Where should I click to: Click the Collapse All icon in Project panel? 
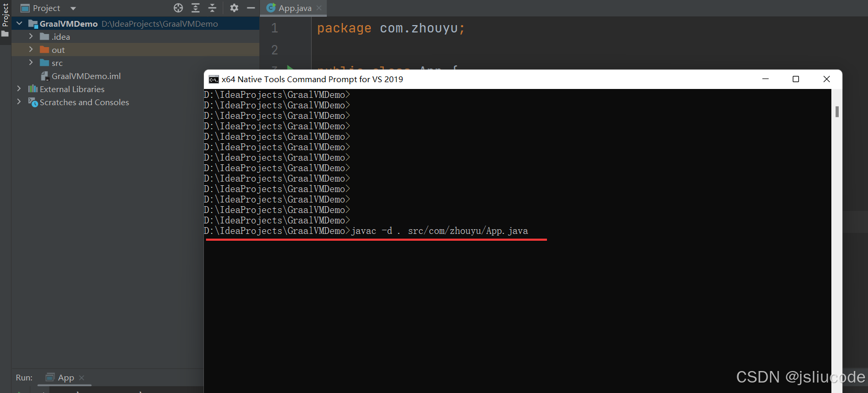212,8
